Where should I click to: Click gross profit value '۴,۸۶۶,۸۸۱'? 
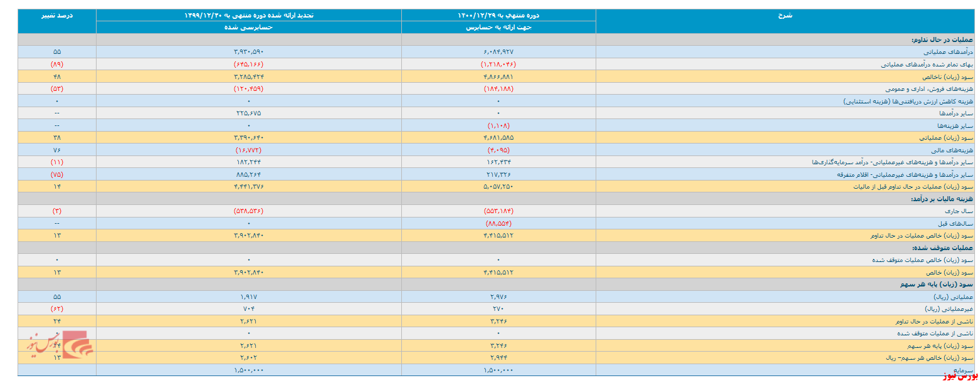tap(498, 76)
